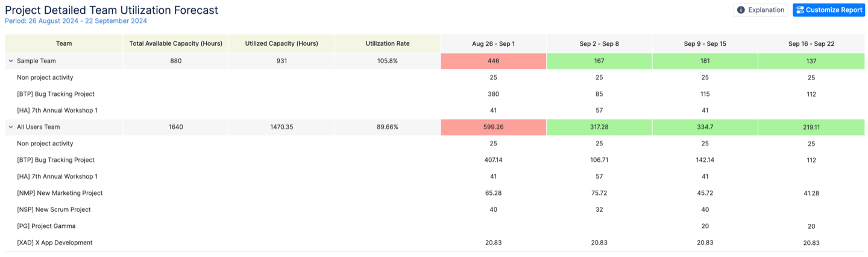Screen dimensions: 868x257
Task: Select the Sep 16 - Sep 22 column header
Action: 811,43
